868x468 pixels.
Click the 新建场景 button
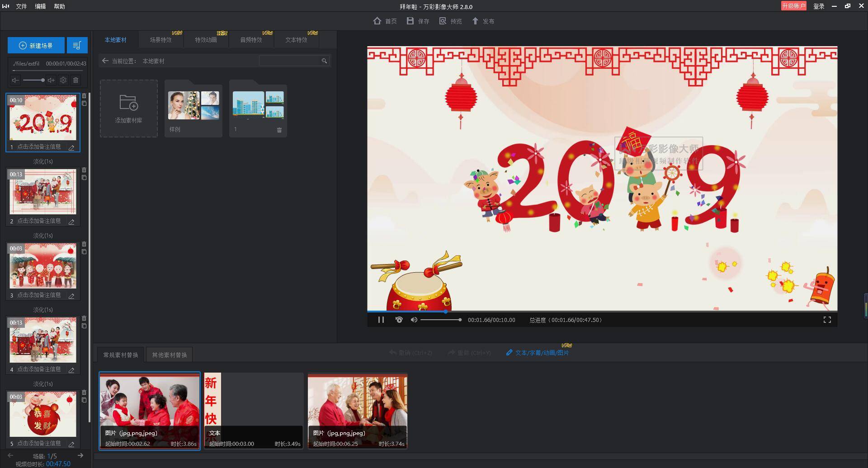click(36, 45)
